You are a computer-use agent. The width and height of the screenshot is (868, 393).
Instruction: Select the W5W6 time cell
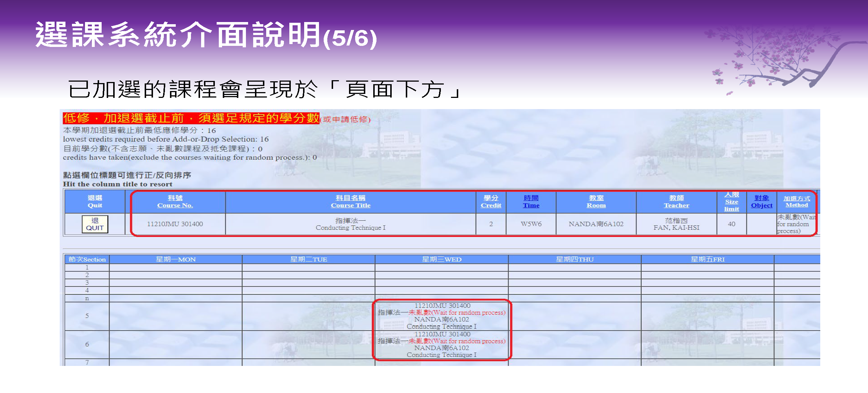tap(531, 224)
